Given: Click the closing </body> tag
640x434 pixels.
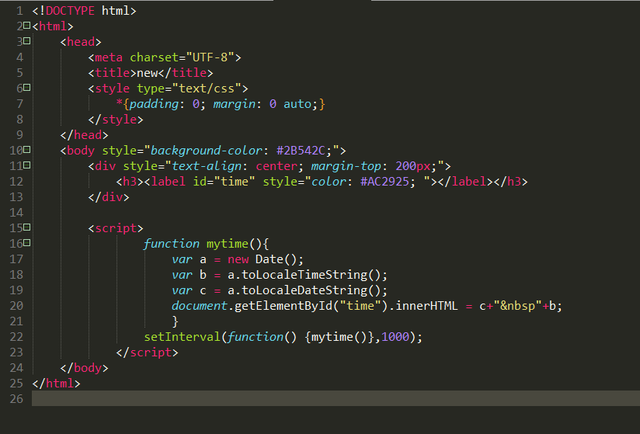Looking at the screenshot, I should pos(84,368).
